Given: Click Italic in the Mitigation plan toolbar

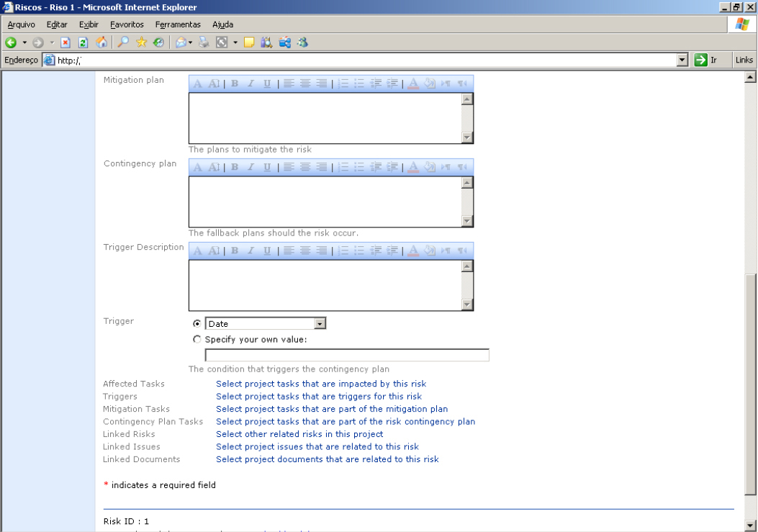Looking at the screenshot, I should tap(251, 84).
